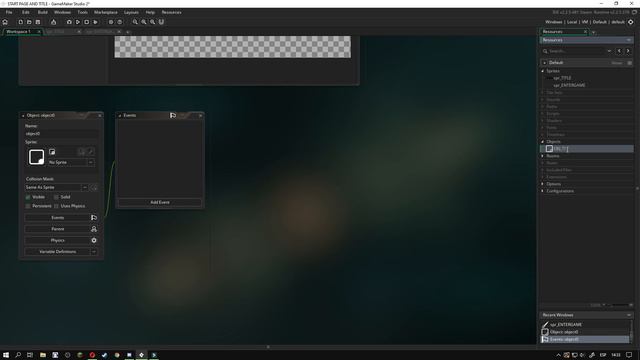Open project using toolbar folder icon
The image size is (640, 360).
point(29,22)
